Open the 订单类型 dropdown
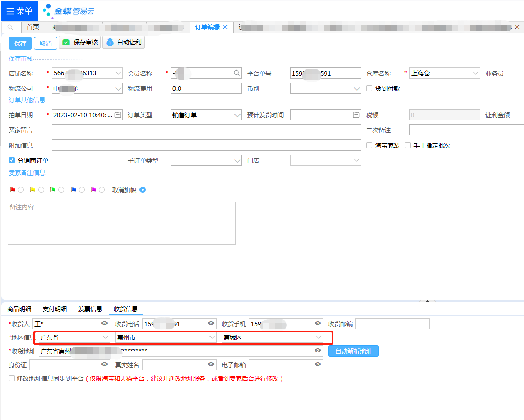 click(x=237, y=115)
